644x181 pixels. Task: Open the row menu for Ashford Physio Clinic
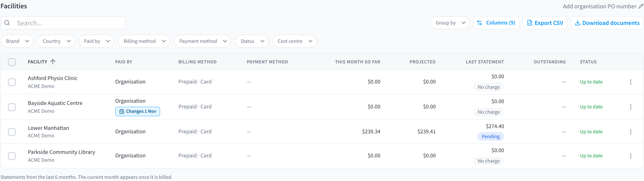point(630,82)
